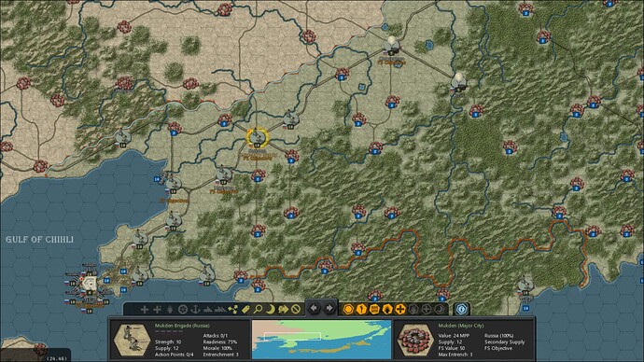This screenshot has width=644, height=362.
Task: Click the Mukden Major City hexagon image
Action: point(415,340)
